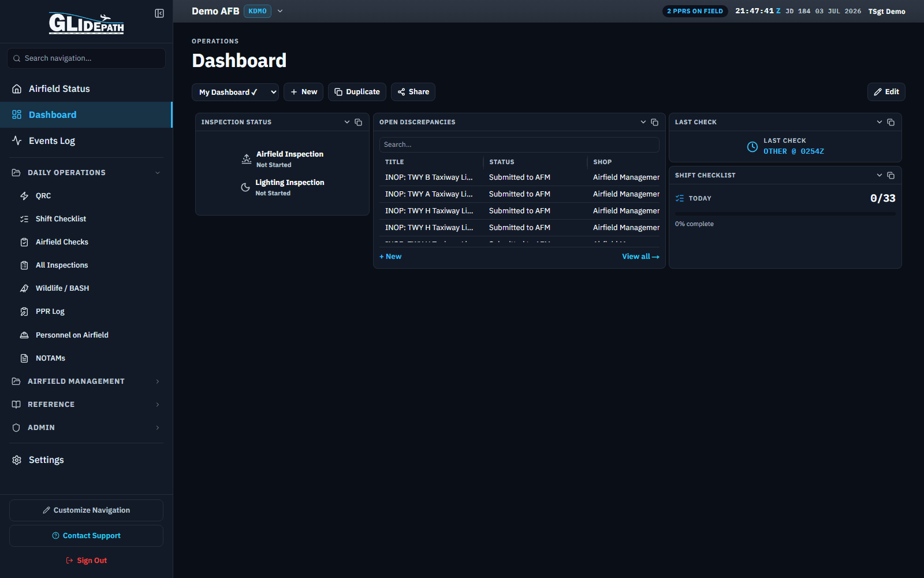
Task: Collapse the Daily Operations section
Action: (x=86, y=172)
